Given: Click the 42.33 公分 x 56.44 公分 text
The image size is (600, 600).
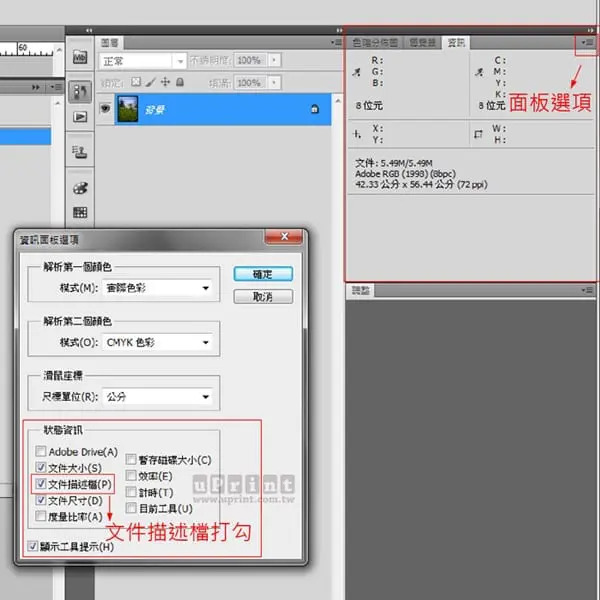Looking at the screenshot, I should coord(421,184).
